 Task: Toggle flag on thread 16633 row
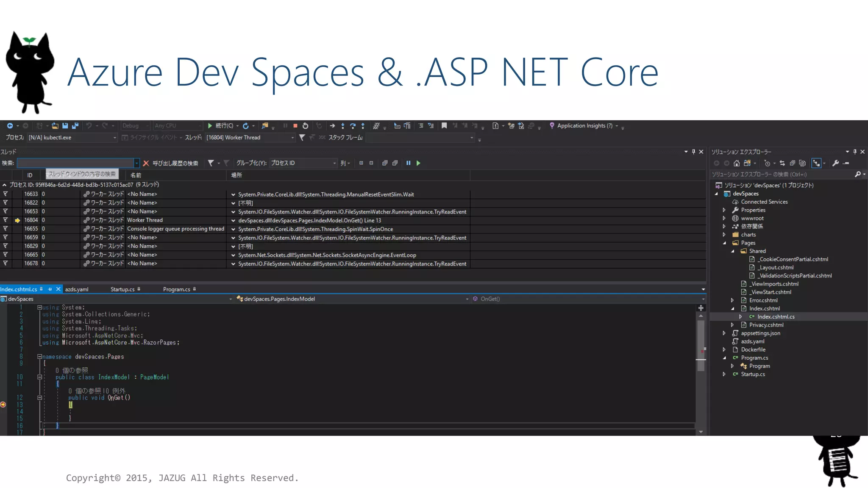(6, 194)
